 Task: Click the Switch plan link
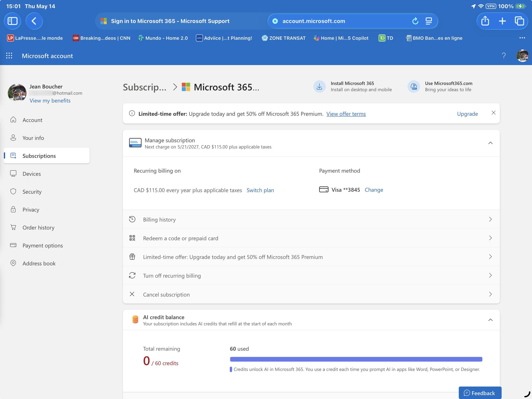point(260,190)
